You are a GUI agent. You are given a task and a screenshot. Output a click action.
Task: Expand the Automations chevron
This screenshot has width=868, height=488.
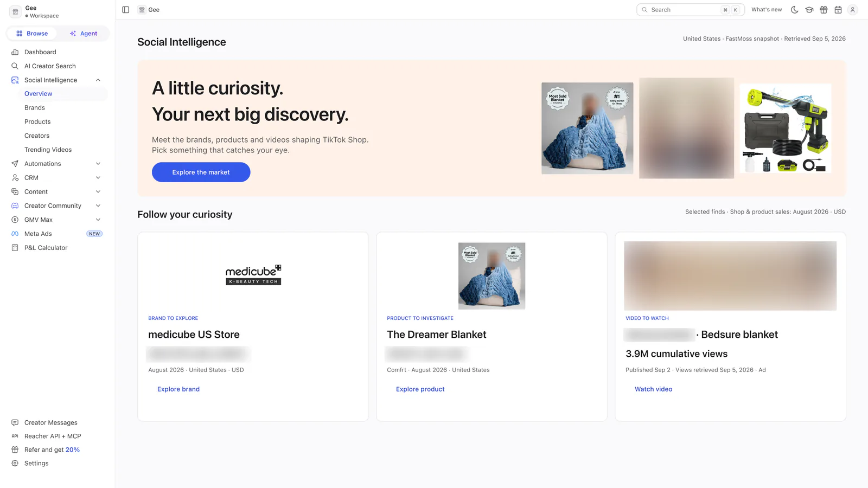pyautogui.click(x=98, y=164)
